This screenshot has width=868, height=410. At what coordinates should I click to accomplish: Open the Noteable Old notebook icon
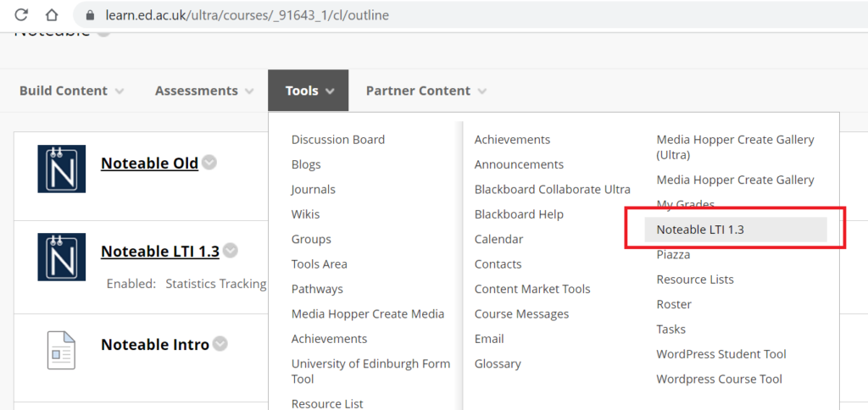coord(61,169)
